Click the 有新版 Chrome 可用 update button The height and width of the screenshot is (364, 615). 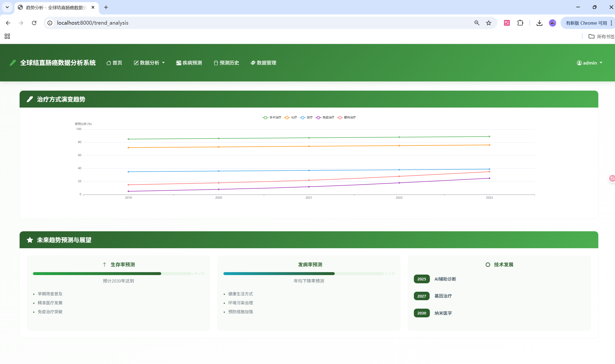pyautogui.click(x=586, y=23)
